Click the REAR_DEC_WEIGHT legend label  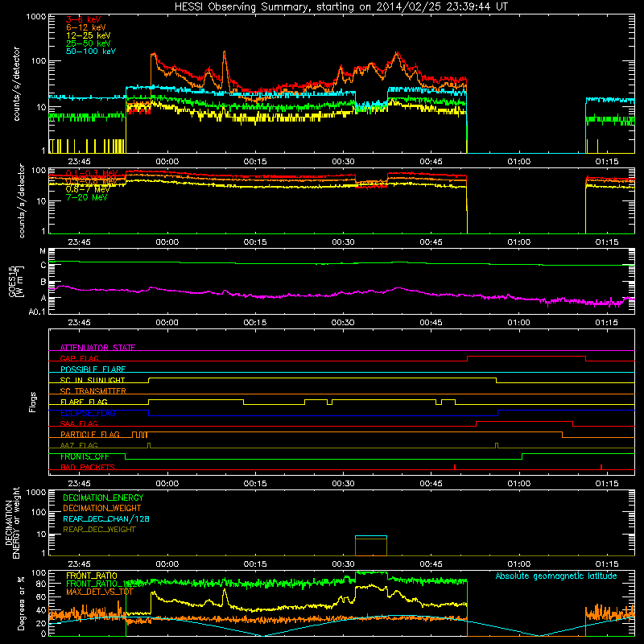99,530
